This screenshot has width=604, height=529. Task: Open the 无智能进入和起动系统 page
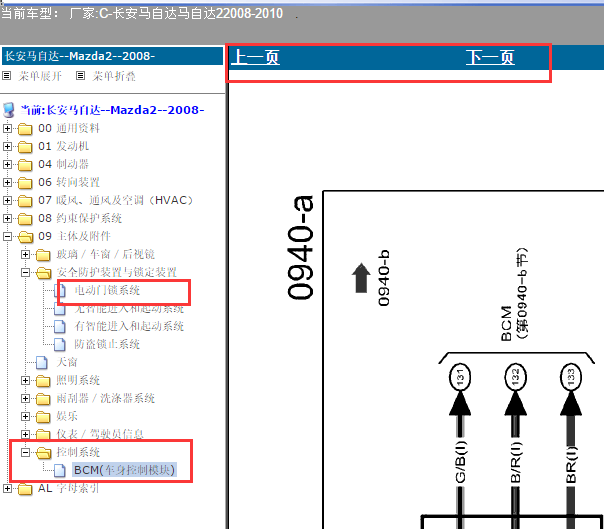tap(129, 309)
